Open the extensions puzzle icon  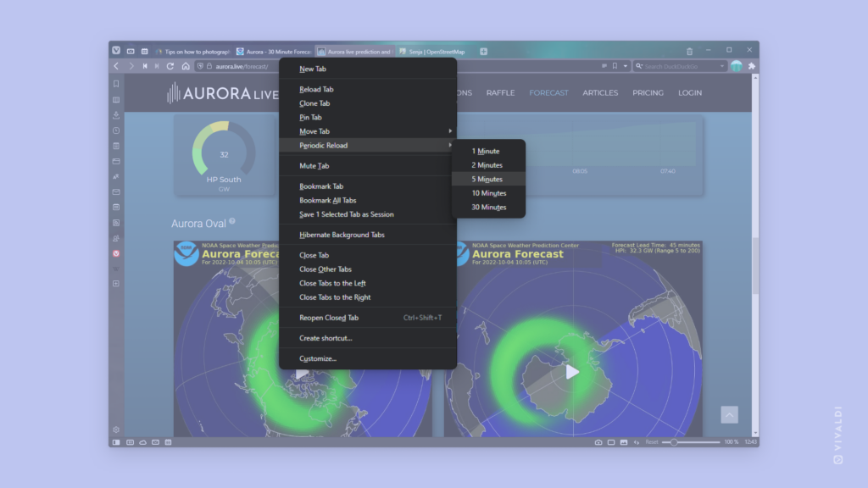click(x=752, y=66)
